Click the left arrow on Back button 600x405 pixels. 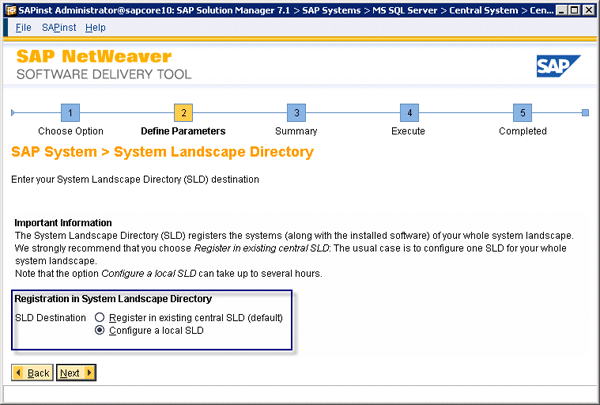pyautogui.click(x=19, y=373)
